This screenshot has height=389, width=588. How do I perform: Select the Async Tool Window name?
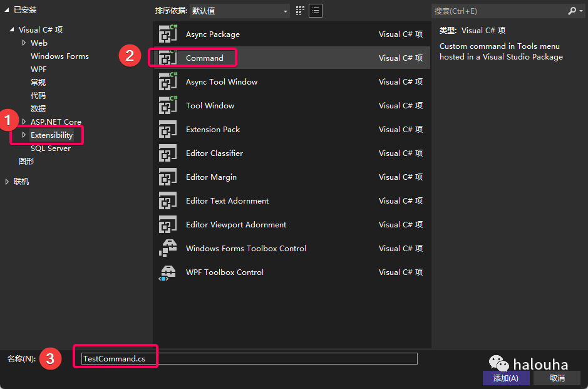pyautogui.click(x=222, y=82)
